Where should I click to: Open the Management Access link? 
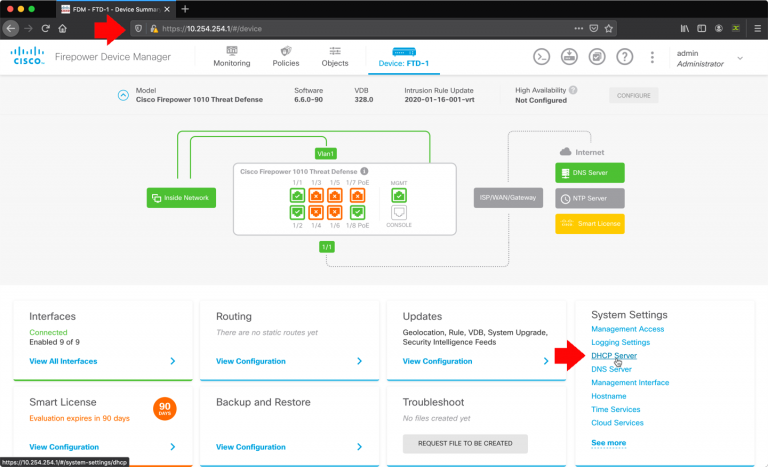(627, 329)
